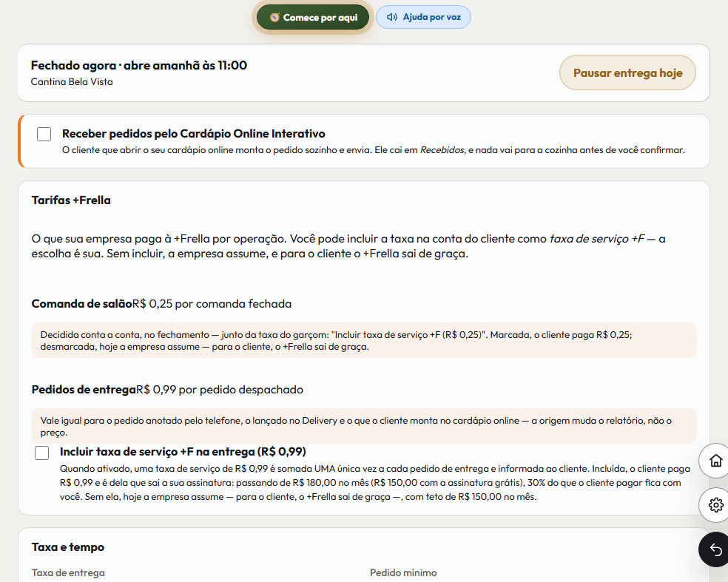
Task: Click the "Pedidos de entrega" label
Action: 84,390
